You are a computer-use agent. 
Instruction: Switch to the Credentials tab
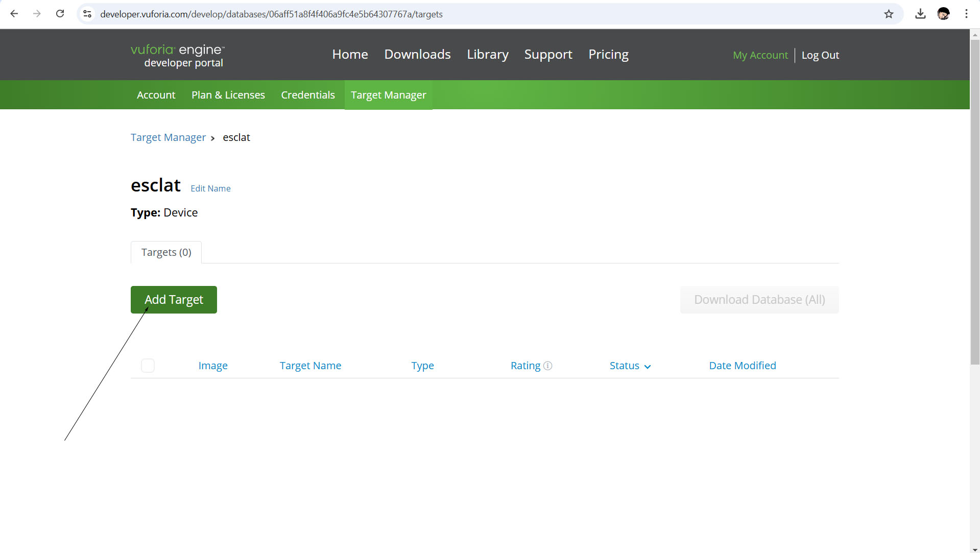click(307, 95)
